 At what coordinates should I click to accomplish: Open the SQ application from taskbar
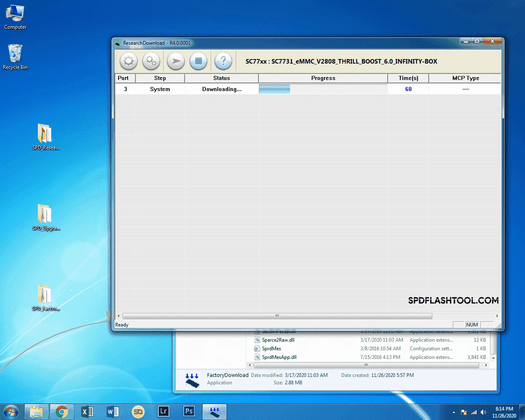tap(138, 411)
